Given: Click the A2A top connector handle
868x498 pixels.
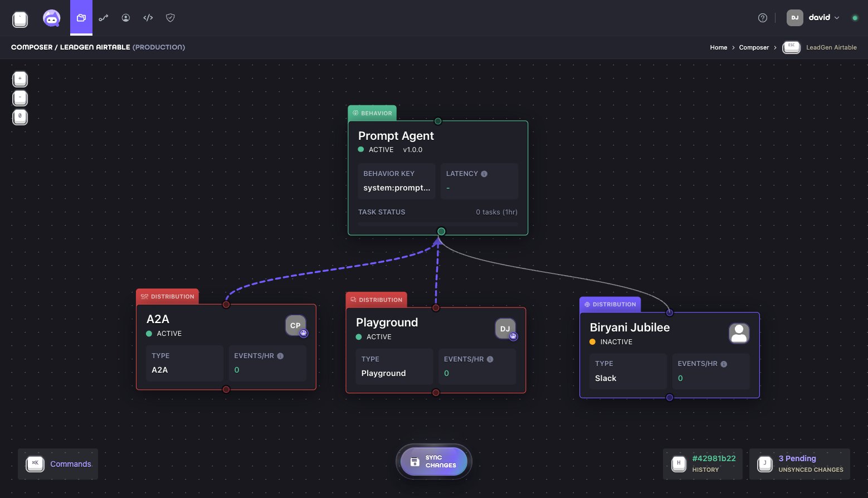Looking at the screenshot, I should click(x=226, y=304).
